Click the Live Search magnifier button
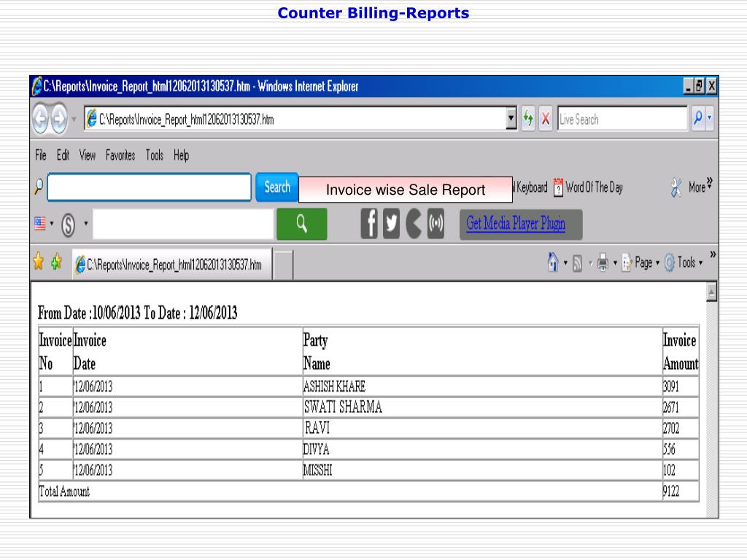 click(x=698, y=117)
